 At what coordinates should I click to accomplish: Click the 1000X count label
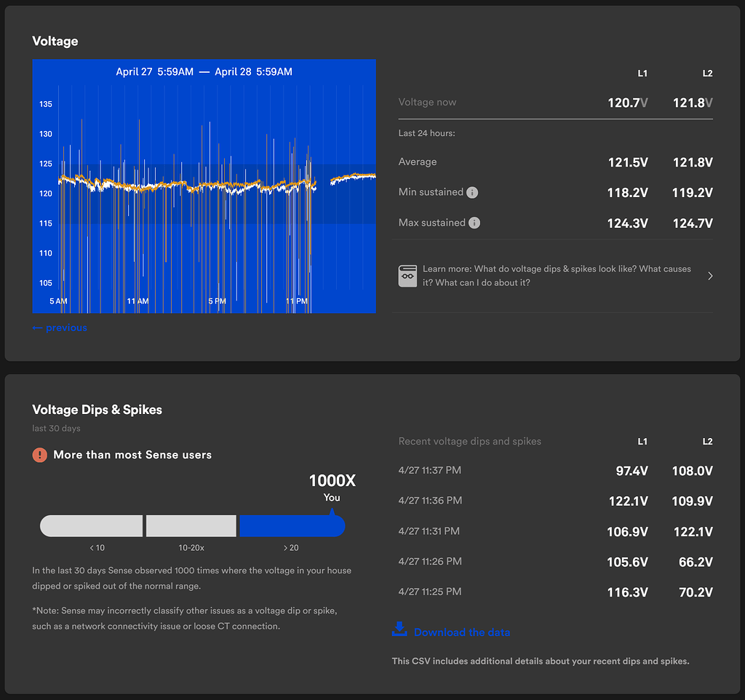tap(332, 480)
